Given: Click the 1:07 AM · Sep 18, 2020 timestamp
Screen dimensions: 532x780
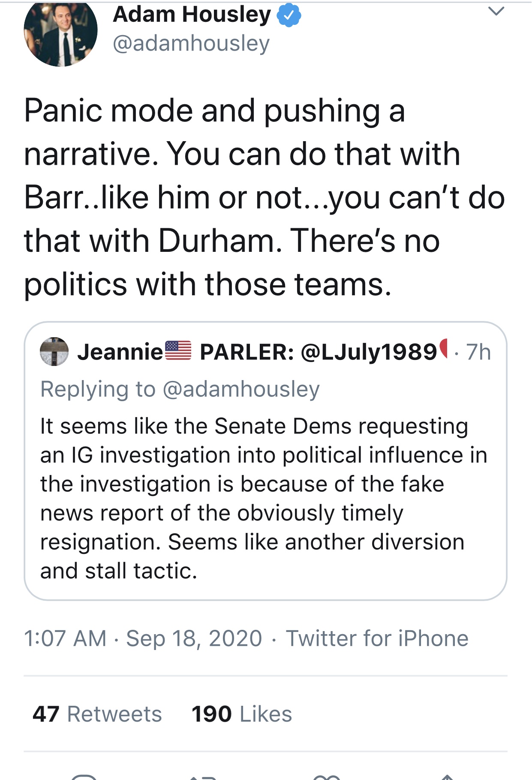Looking at the screenshot, I should [x=143, y=638].
